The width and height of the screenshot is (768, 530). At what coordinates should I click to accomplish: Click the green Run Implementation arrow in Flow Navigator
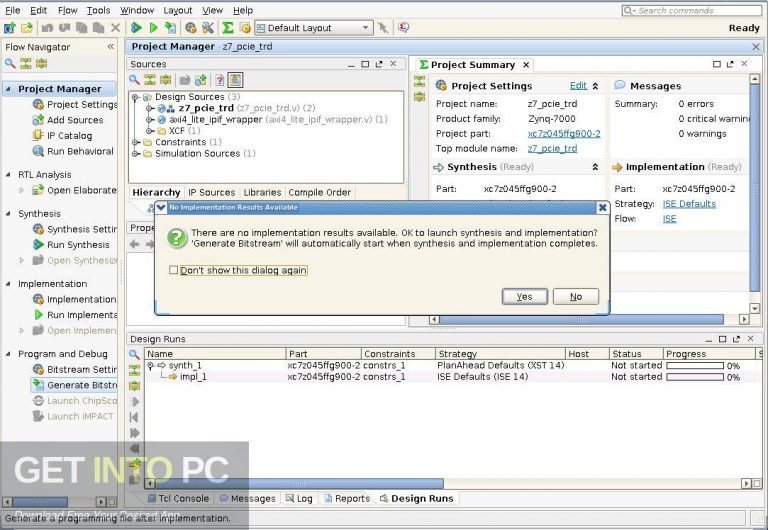(39, 314)
